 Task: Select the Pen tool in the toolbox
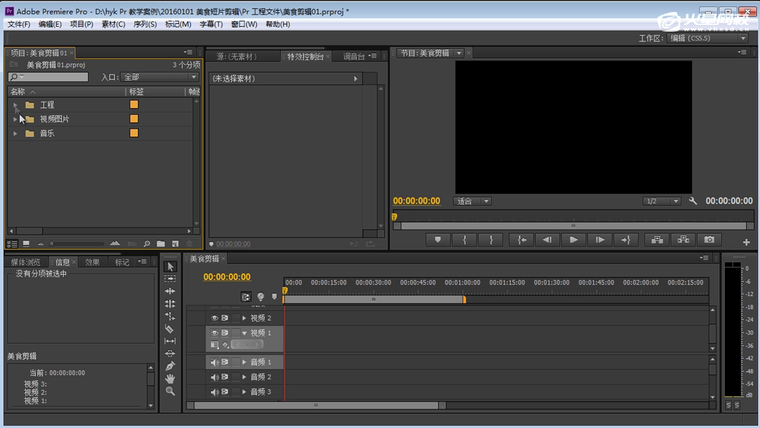tap(170, 366)
